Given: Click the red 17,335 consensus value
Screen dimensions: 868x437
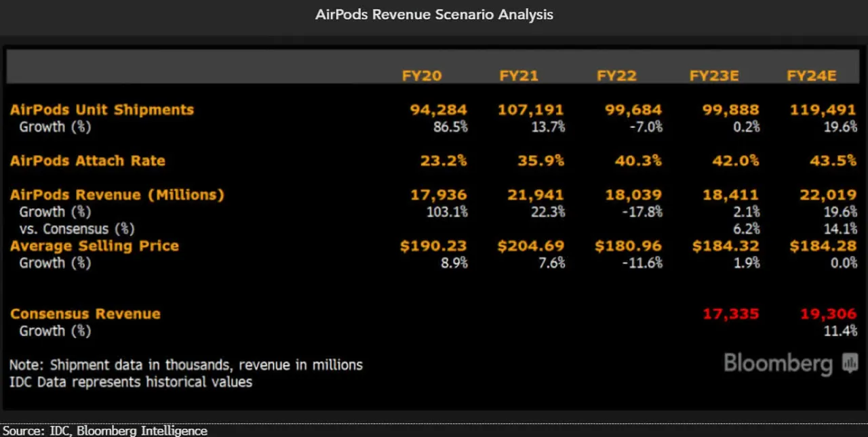Looking at the screenshot, I should tap(731, 314).
